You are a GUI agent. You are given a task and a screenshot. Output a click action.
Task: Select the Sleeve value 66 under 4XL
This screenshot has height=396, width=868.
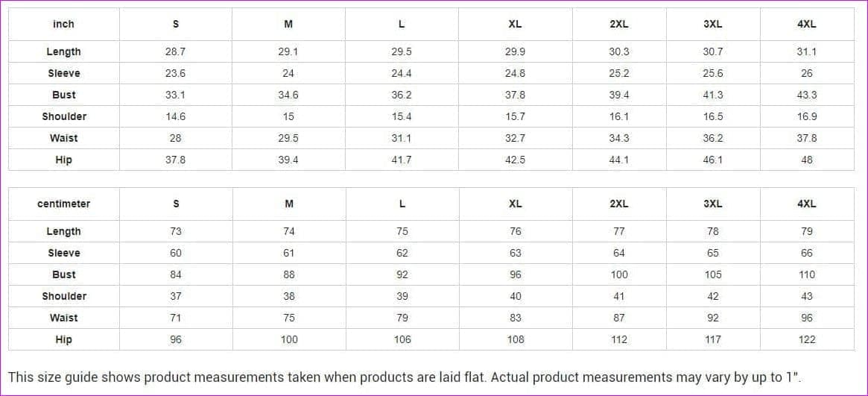(807, 253)
